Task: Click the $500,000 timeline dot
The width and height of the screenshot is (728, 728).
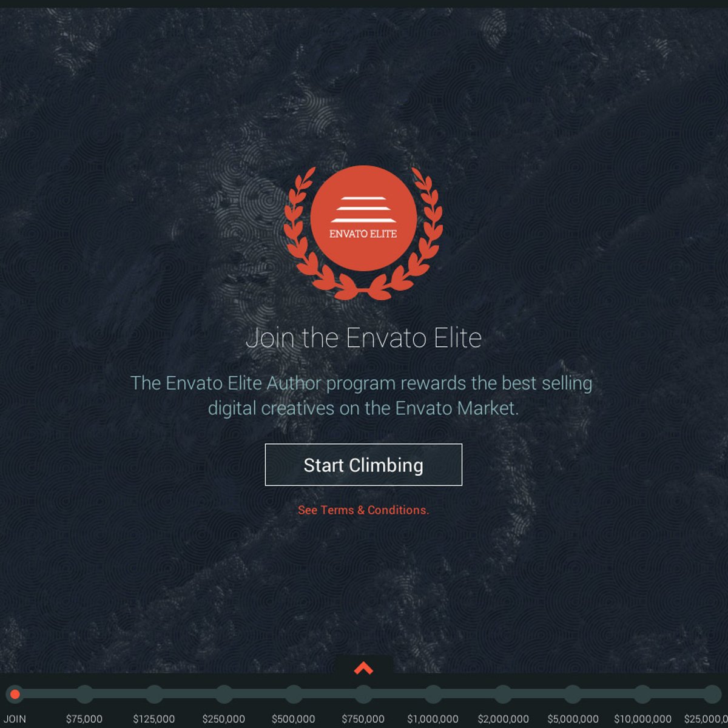Action: tap(294, 694)
